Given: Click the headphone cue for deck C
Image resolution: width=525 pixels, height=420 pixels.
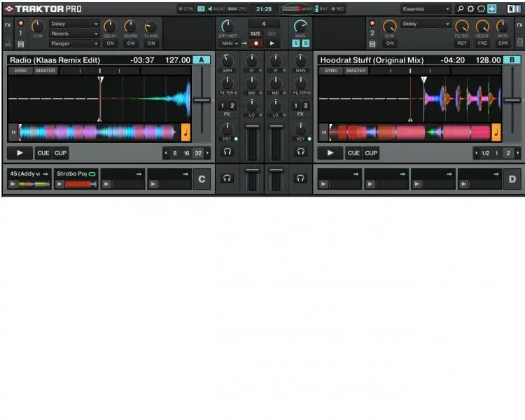Looking at the screenshot, I should [227, 178].
